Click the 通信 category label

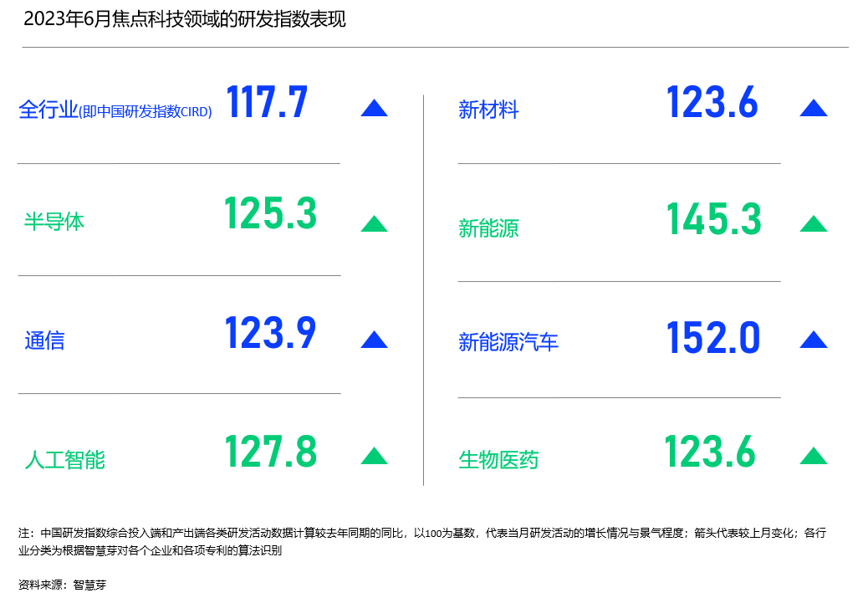(45, 340)
